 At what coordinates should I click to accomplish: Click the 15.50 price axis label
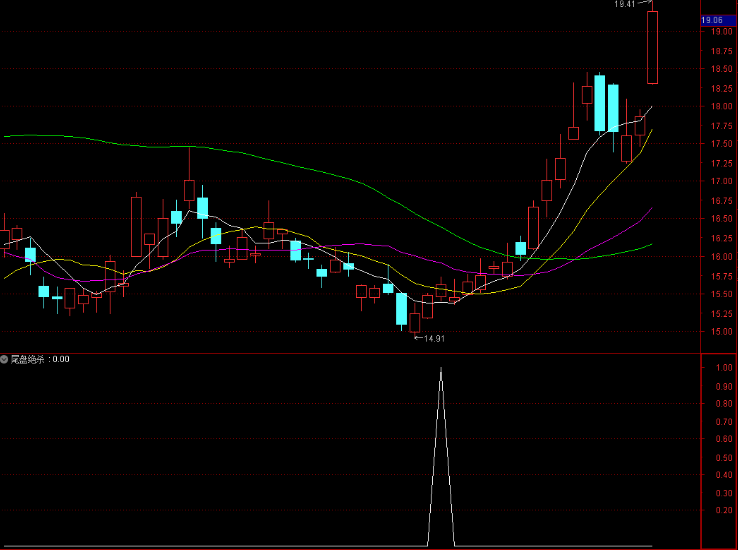pos(722,294)
